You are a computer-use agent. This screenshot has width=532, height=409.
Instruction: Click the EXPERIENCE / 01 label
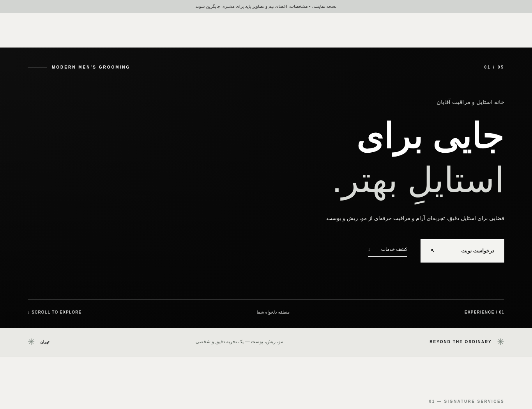[484, 312]
